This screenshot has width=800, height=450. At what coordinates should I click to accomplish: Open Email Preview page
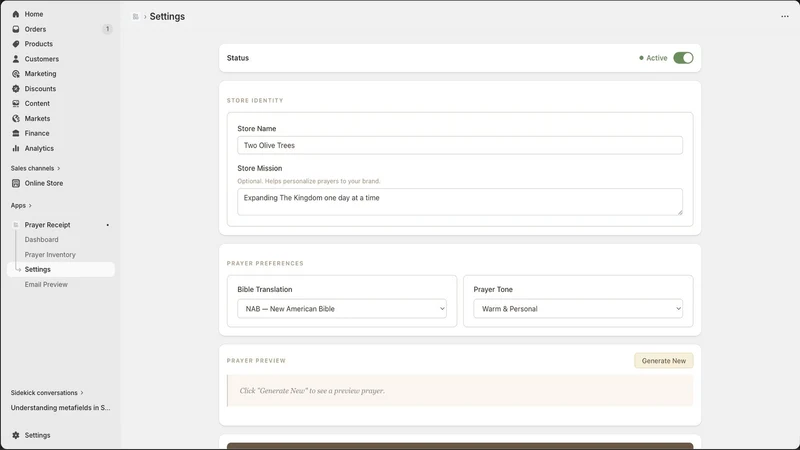[x=46, y=285]
